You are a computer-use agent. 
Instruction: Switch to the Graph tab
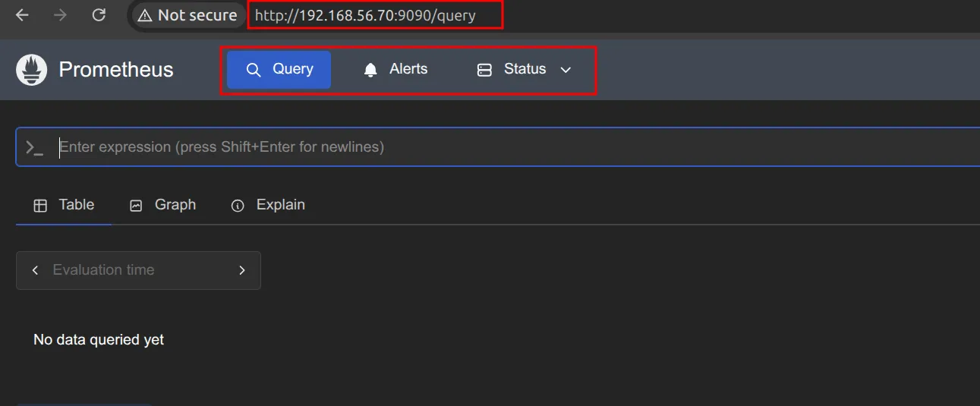(162, 205)
